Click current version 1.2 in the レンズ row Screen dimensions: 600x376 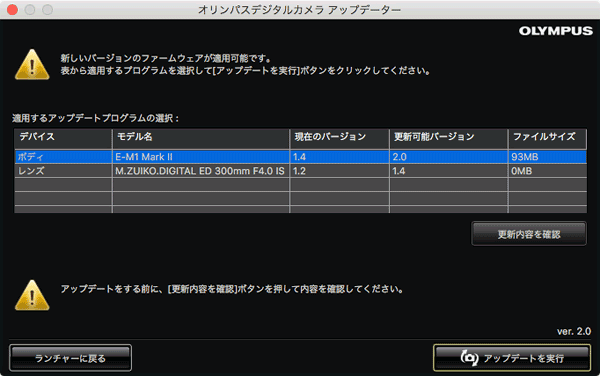pyautogui.click(x=339, y=171)
